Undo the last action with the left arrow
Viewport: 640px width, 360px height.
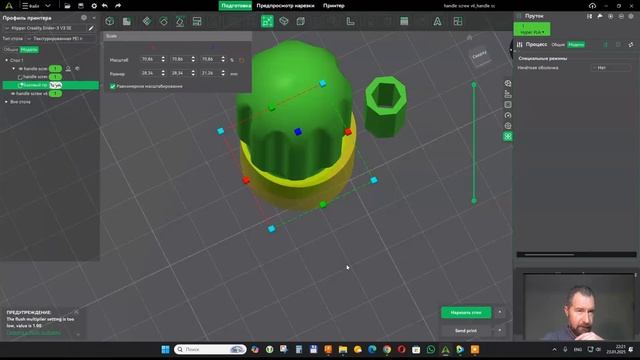(x=105, y=6)
